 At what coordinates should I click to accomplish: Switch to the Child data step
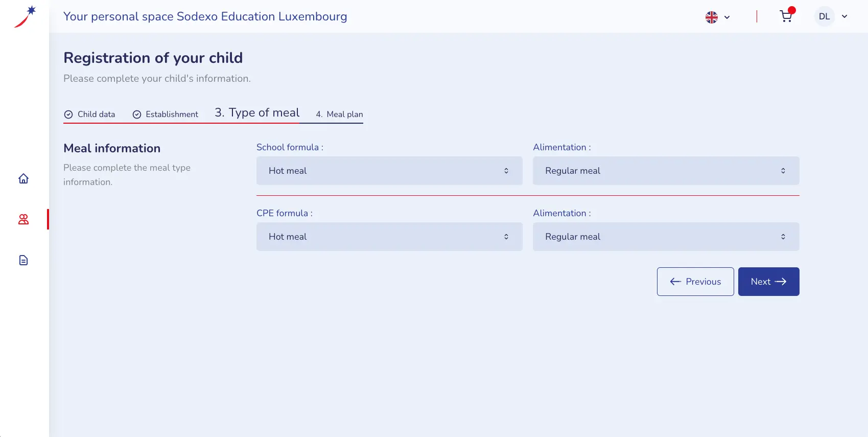(96, 114)
